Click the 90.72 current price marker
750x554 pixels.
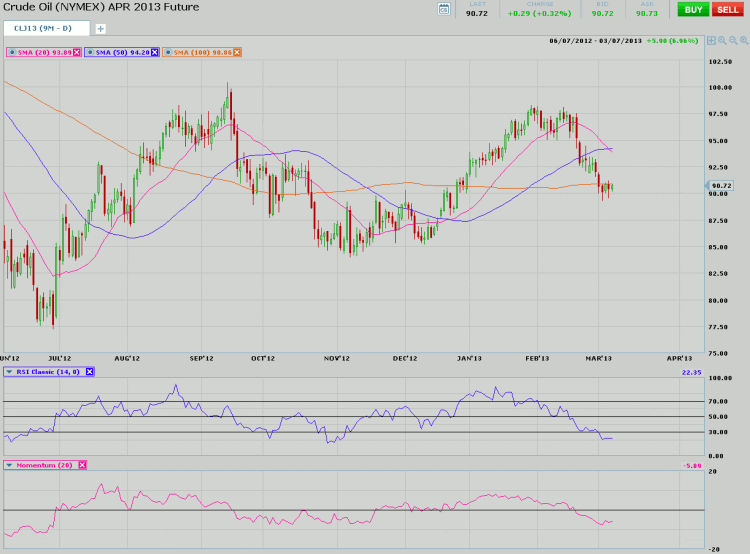pyautogui.click(x=721, y=186)
